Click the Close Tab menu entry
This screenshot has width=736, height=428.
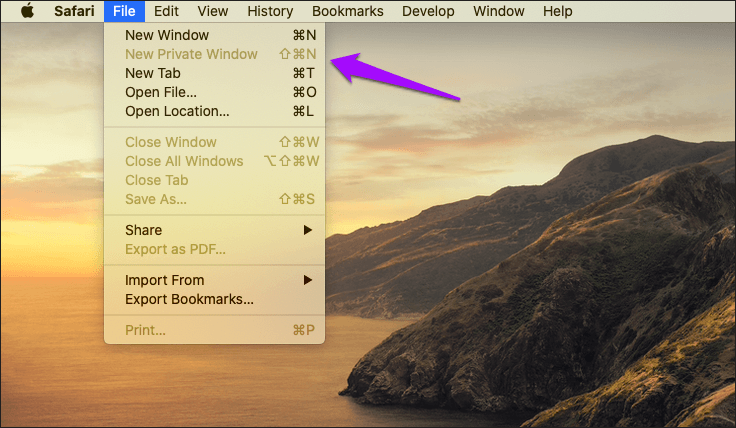pos(214,180)
